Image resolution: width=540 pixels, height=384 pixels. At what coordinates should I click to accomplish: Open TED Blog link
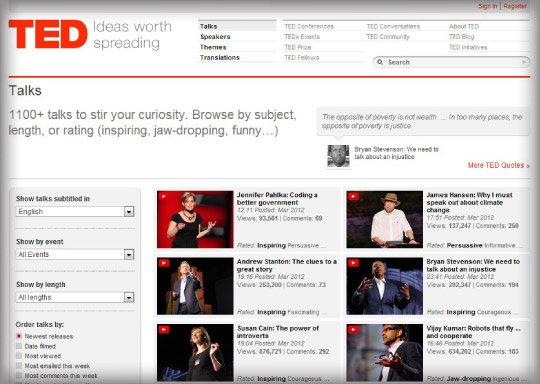coord(461,37)
